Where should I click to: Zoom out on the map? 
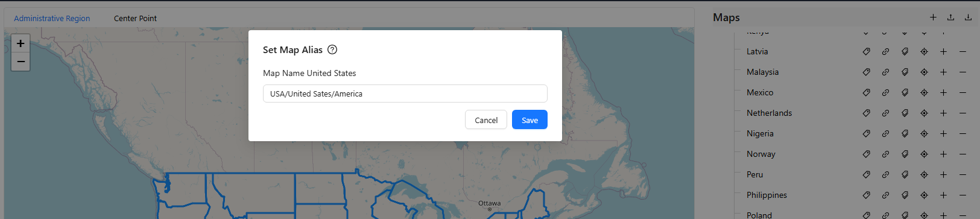[x=21, y=62]
